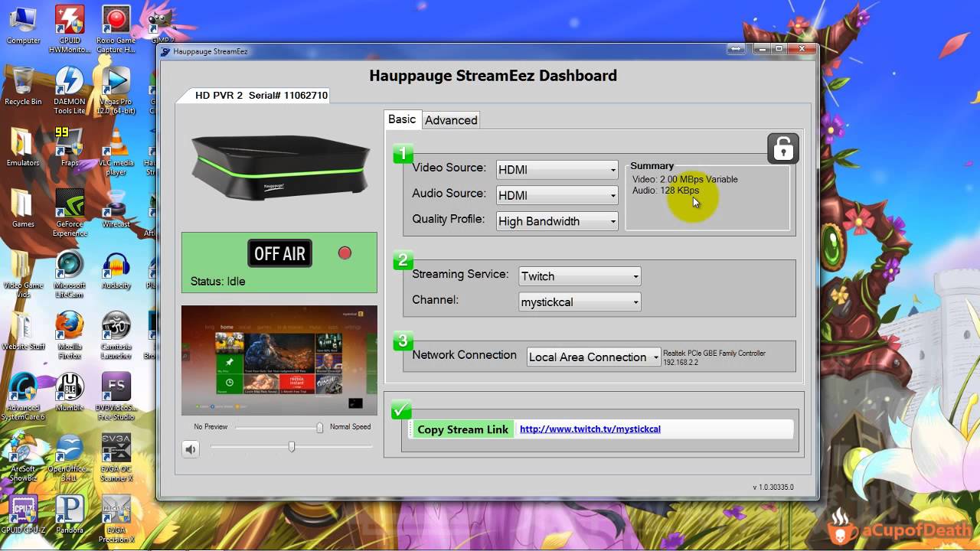980x551 pixels.
Task: Open the Games folder
Action: tap(23, 209)
